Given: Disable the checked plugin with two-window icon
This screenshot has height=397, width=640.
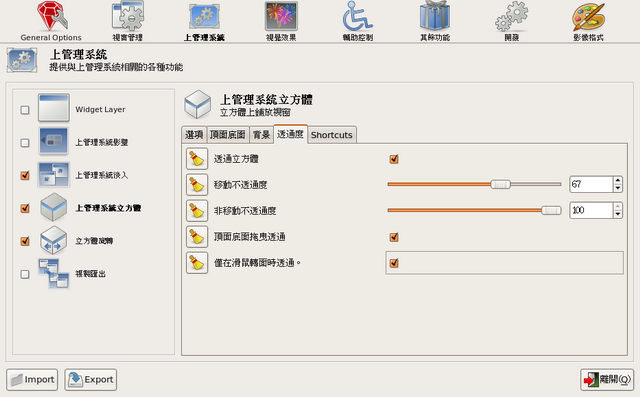Looking at the screenshot, I should (x=25, y=175).
